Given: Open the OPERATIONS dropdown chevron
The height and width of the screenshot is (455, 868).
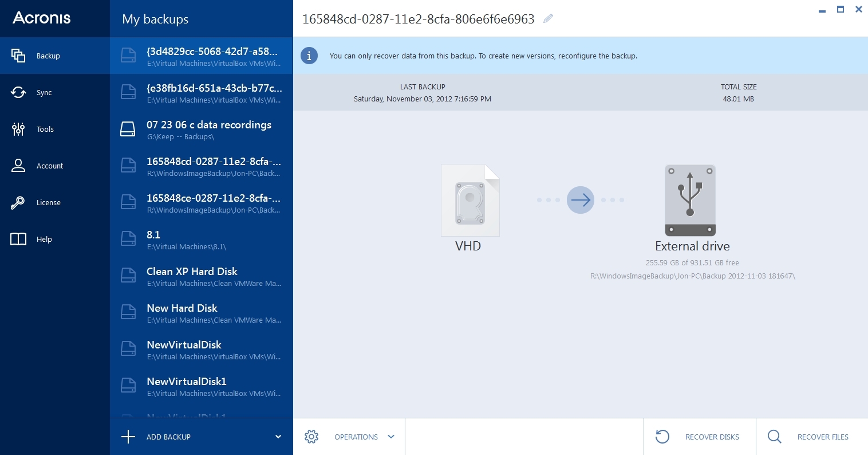Looking at the screenshot, I should pos(391,437).
